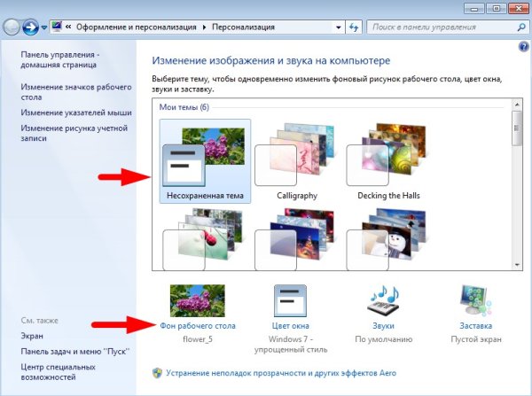
Task: Open the Экран link under См. также
Action: [x=32, y=336]
